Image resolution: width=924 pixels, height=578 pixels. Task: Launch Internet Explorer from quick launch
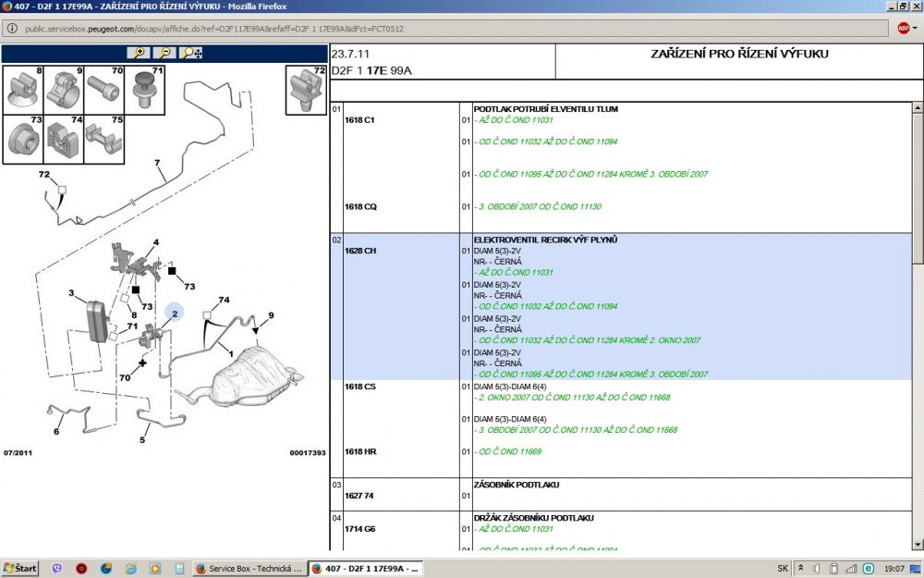[x=130, y=569]
